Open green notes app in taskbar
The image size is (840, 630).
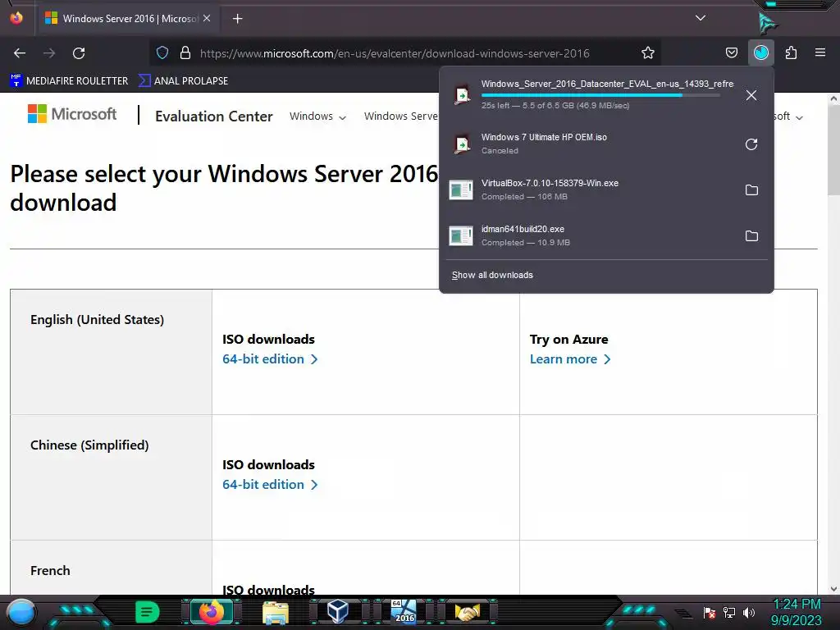pos(147,611)
